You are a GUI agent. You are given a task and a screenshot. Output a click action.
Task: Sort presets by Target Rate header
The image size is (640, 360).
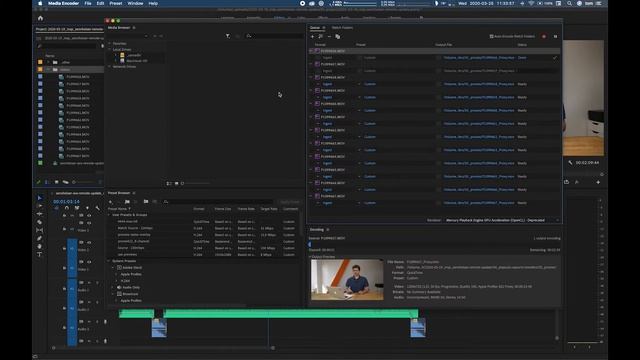click(269, 209)
